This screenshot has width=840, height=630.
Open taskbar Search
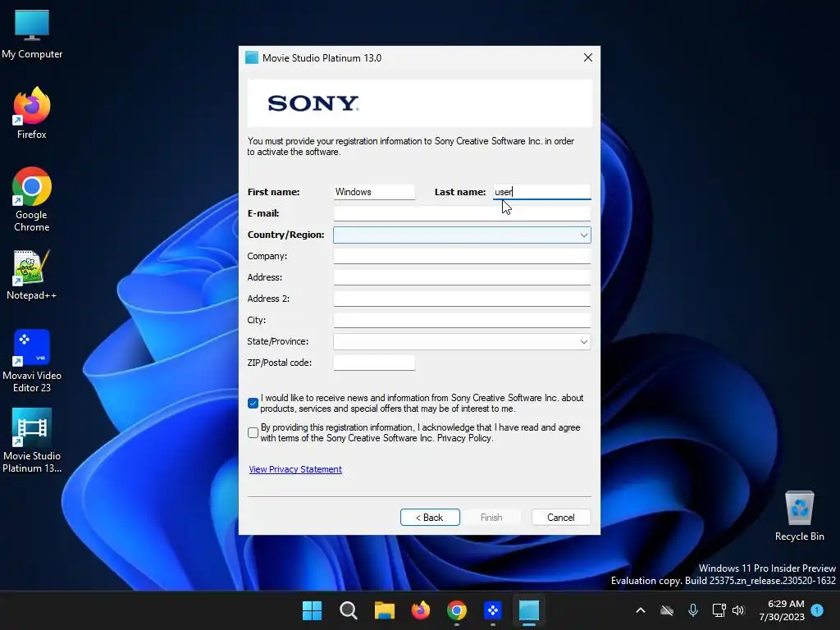pyautogui.click(x=348, y=610)
